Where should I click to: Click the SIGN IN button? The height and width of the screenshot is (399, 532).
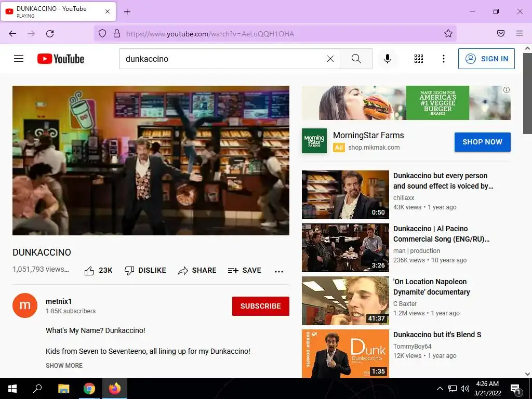click(x=486, y=59)
